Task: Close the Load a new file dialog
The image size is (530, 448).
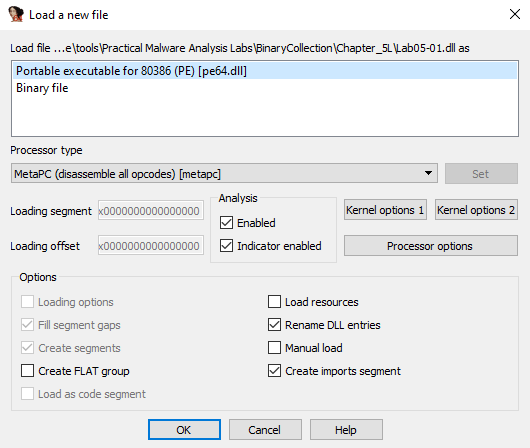Action: 514,14
